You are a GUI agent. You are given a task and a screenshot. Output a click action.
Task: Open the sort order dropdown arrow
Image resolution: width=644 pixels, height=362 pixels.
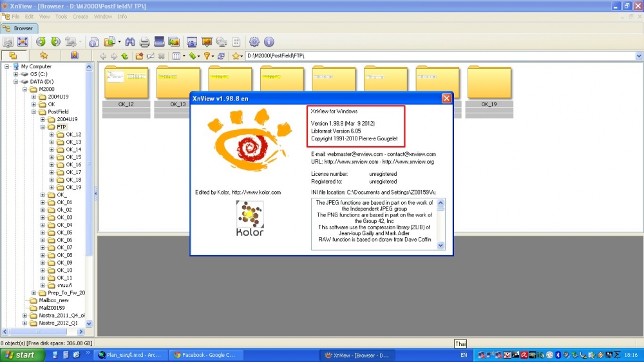click(x=199, y=56)
